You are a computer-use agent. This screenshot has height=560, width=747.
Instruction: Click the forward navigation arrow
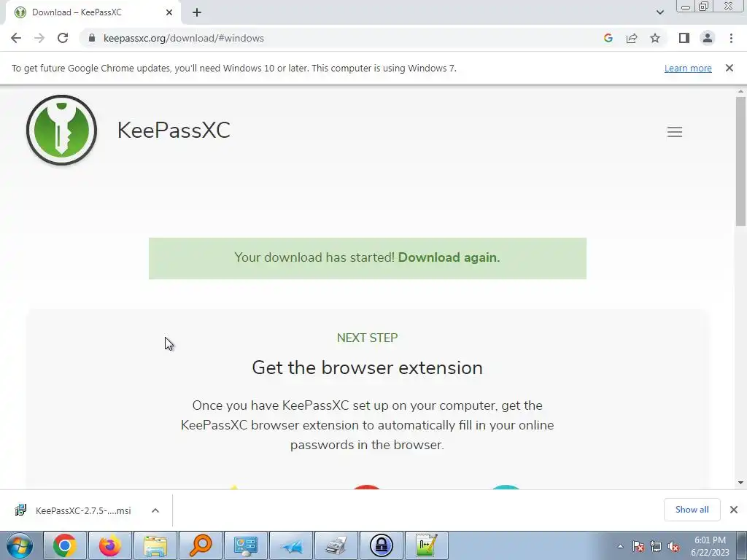click(39, 38)
